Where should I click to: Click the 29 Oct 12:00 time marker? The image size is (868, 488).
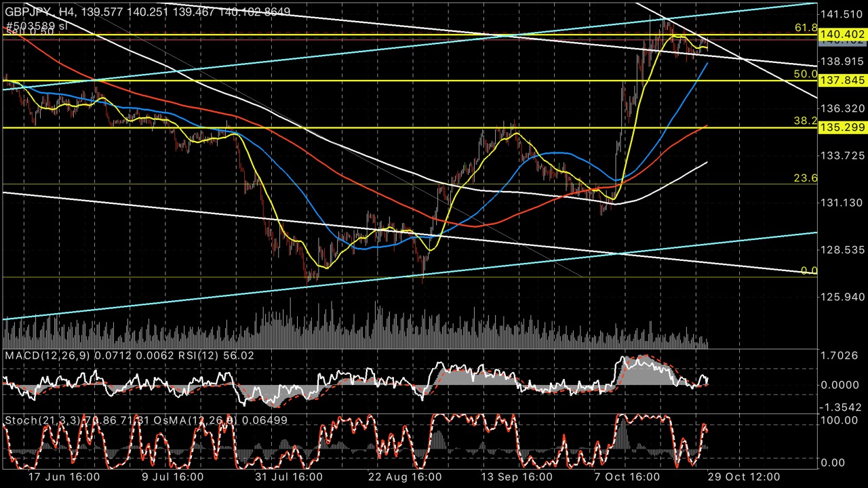(x=743, y=476)
